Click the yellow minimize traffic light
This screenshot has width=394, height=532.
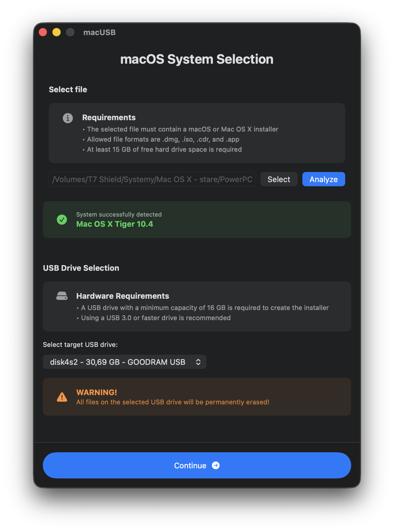[x=57, y=32]
